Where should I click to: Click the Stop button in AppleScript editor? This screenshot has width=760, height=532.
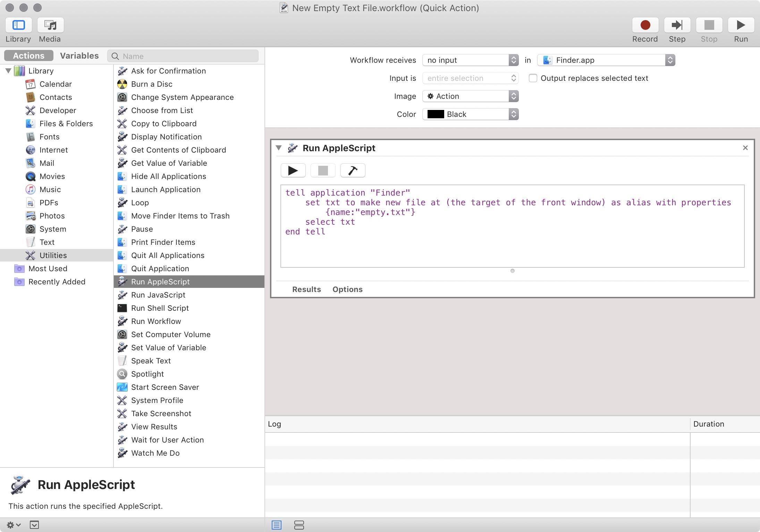click(x=322, y=170)
